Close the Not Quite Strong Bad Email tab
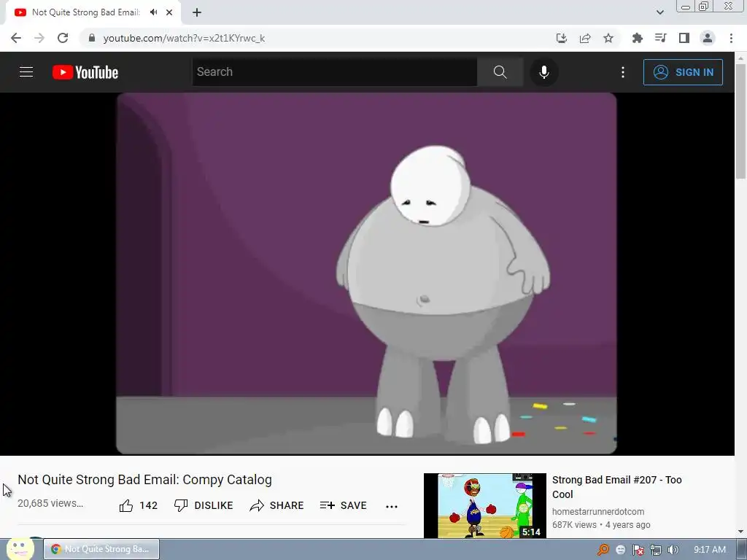The image size is (747, 560). pyautogui.click(x=169, y=12)
